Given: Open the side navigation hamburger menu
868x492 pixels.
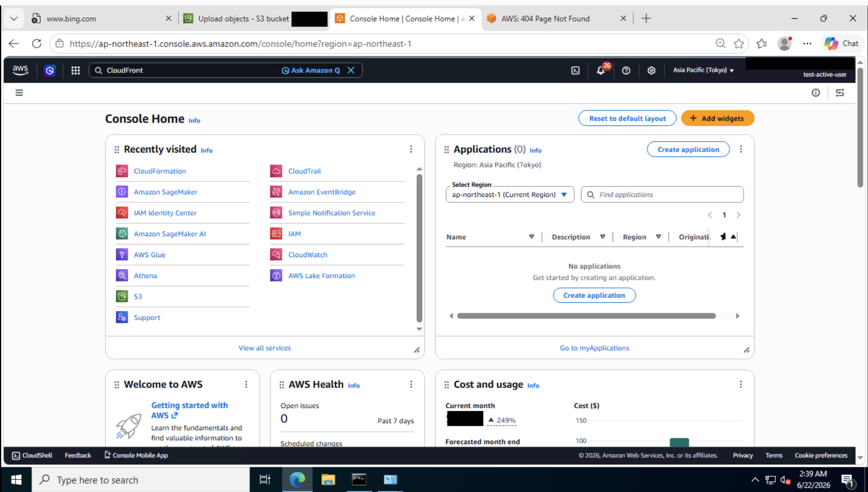Looking at the screenshot, I should coord(19,93).
